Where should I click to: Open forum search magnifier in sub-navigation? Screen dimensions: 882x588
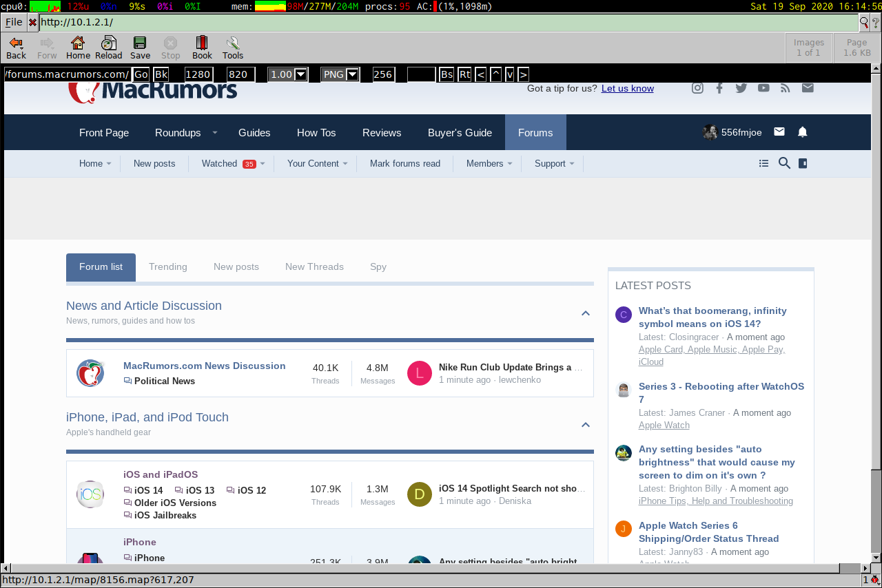coord(784,163)
